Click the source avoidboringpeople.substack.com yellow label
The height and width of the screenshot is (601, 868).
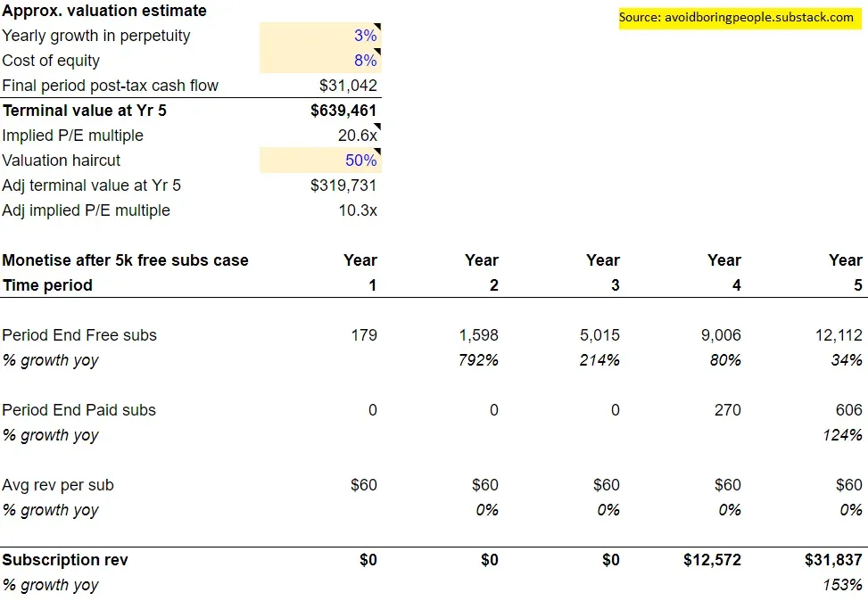coord(736,17)
